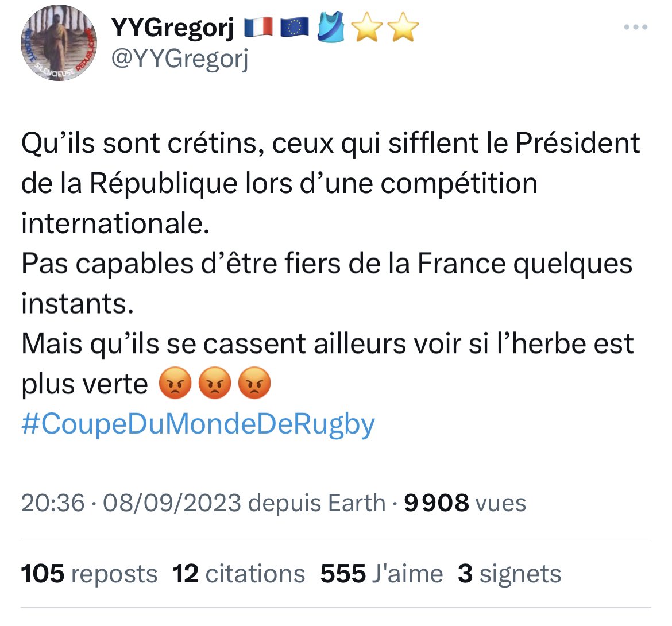Click the middle angry face emoji

[214, 383]
